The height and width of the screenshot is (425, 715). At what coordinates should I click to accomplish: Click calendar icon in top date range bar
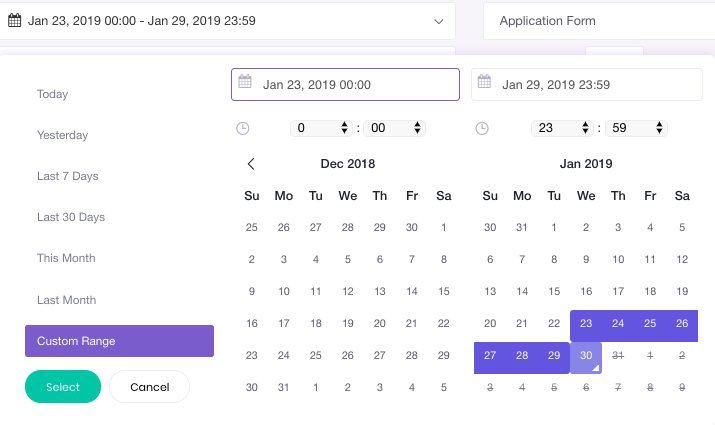click(x=15, y=21)
